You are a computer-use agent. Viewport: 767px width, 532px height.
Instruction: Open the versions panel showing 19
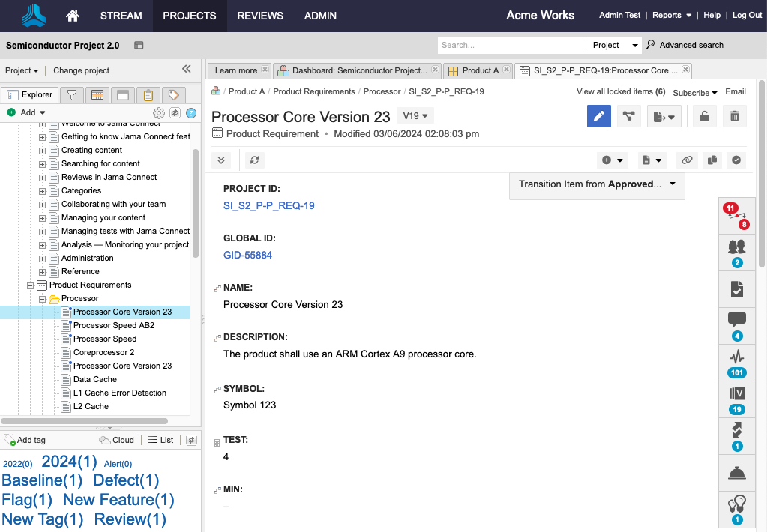736,393
